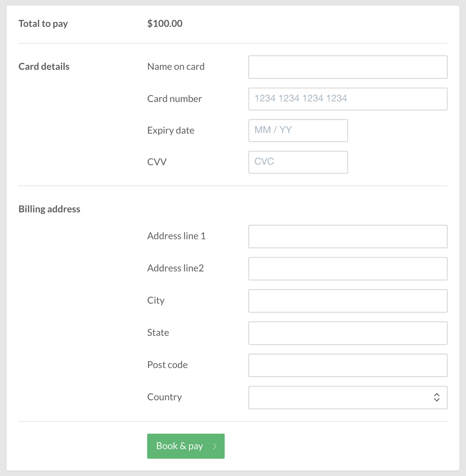Viewport: 466px width, 476px height.
Task: Click the right arrow inside Book & pay
Action: [215, 446]
